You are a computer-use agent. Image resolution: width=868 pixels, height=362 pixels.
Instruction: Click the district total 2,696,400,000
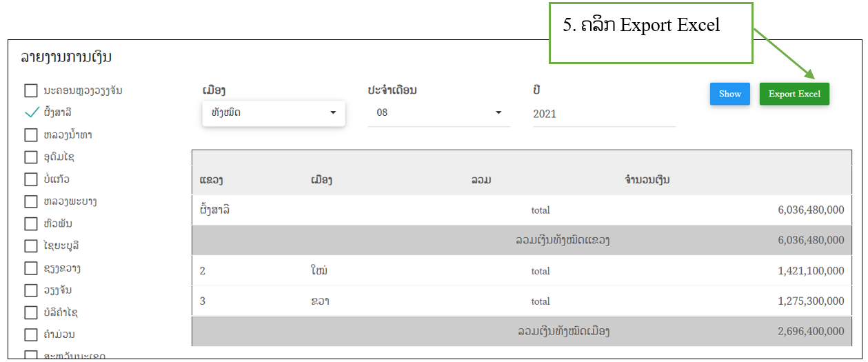pos(811,332)
